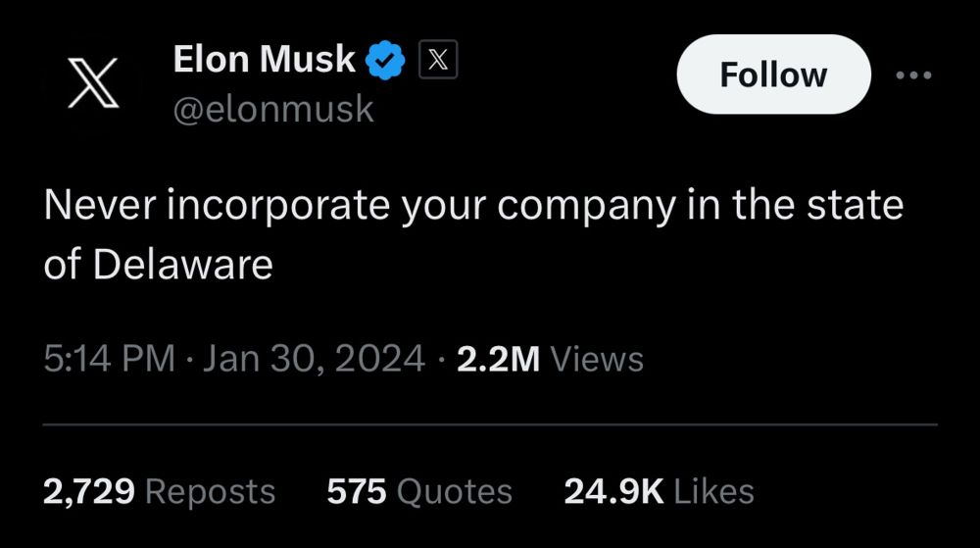Click the Jan 30, 2024 date
This screenshot has width=980, height=548.
(x=314, y=359)
